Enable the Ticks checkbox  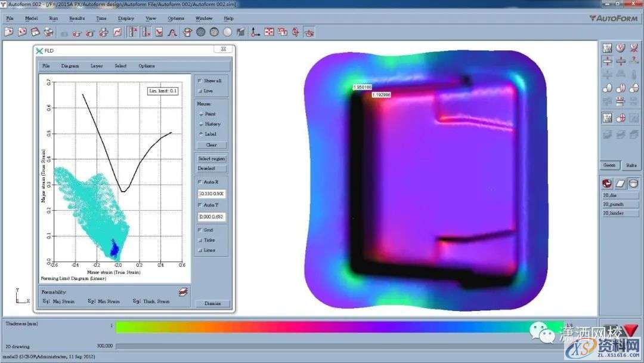(x=200, y=240)
